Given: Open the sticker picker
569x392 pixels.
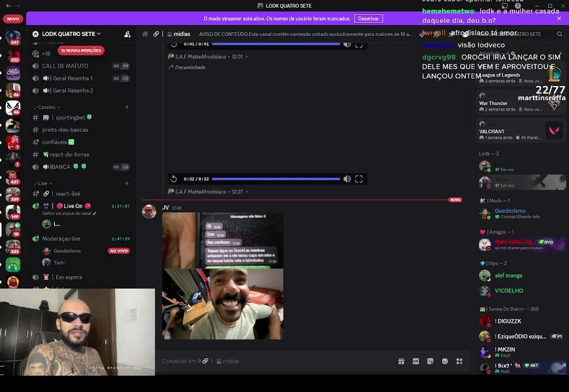Looking at the screenshot, I should point(431,361).
